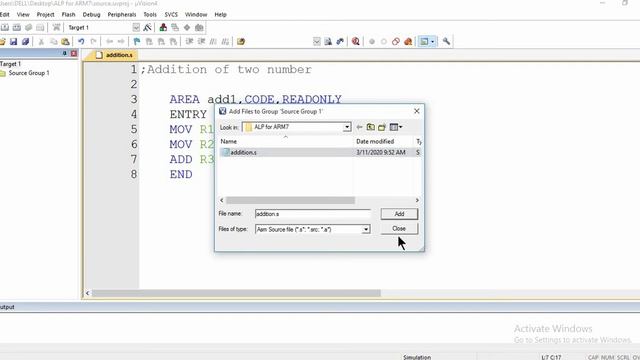Image resolution: width=640 pixels, height=360 pixels.
Task: Click the Disable All Breakpoints icon
Action: tap(396, 41)
